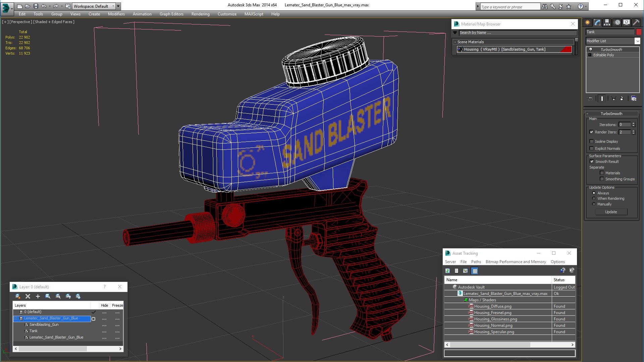The width and height of the screenshot is (644, 362).
Task: Select the Always update option radio button
Action: click(x=594, y=193)
